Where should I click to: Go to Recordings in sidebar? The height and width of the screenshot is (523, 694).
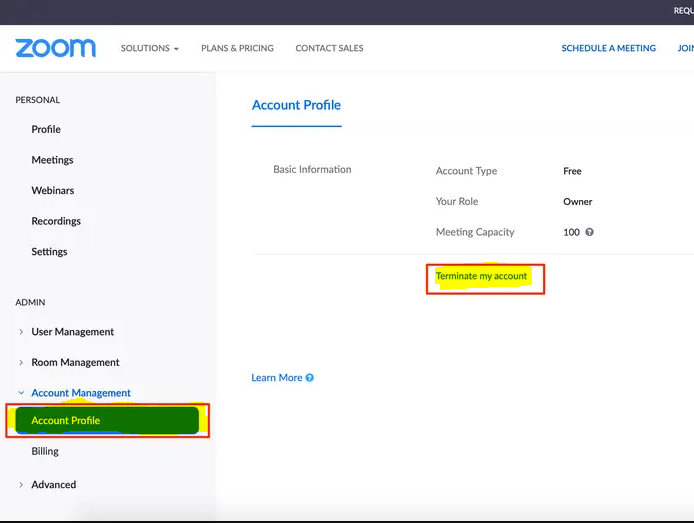[x=56, y=221]
